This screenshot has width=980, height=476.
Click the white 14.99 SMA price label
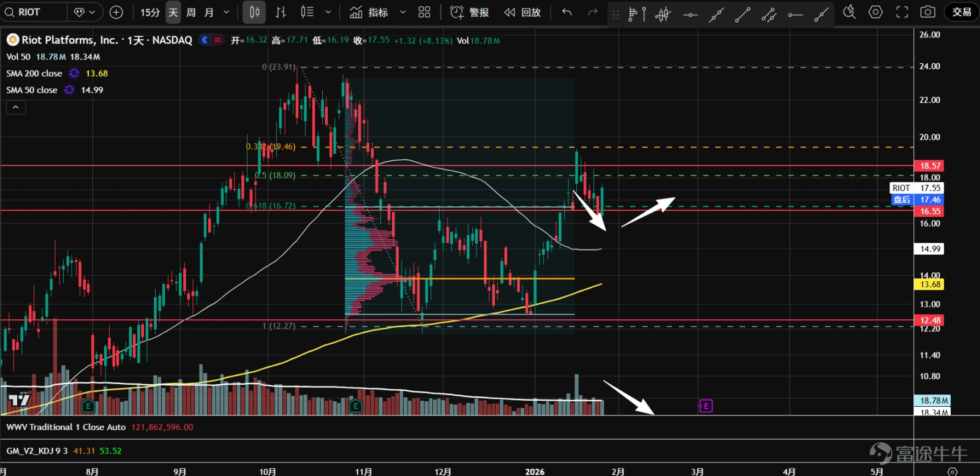[929, 249]
